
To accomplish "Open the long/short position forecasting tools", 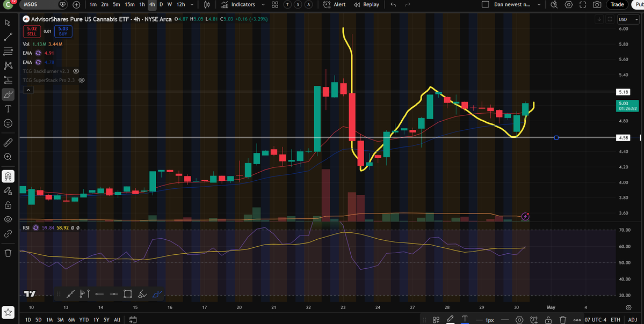I will pos(8,80).
